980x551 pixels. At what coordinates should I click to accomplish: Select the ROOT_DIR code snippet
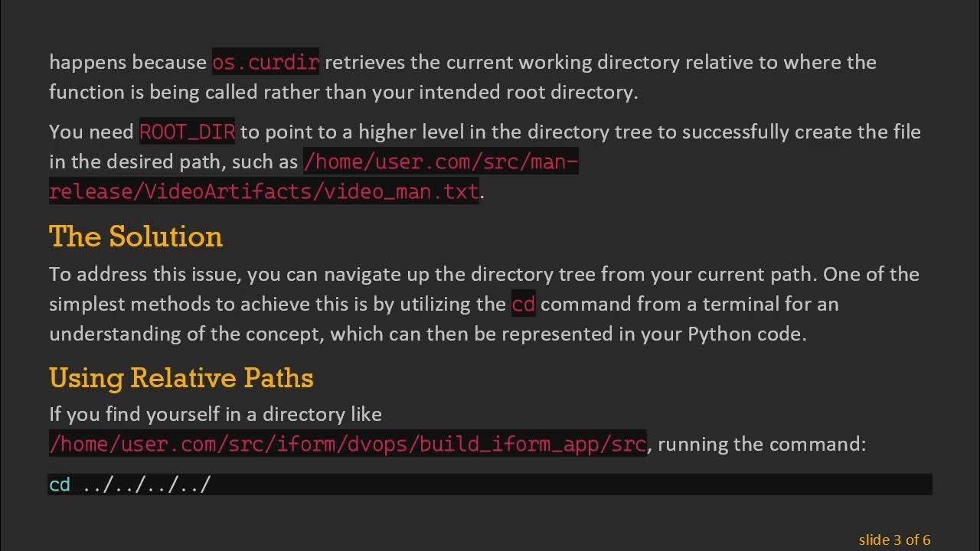coord(187,132)
